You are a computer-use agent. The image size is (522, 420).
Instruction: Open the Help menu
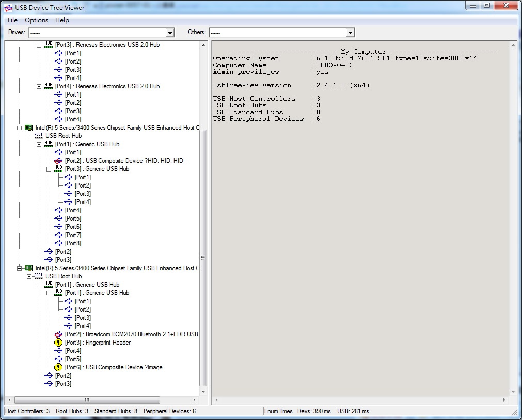click(62, 20)
